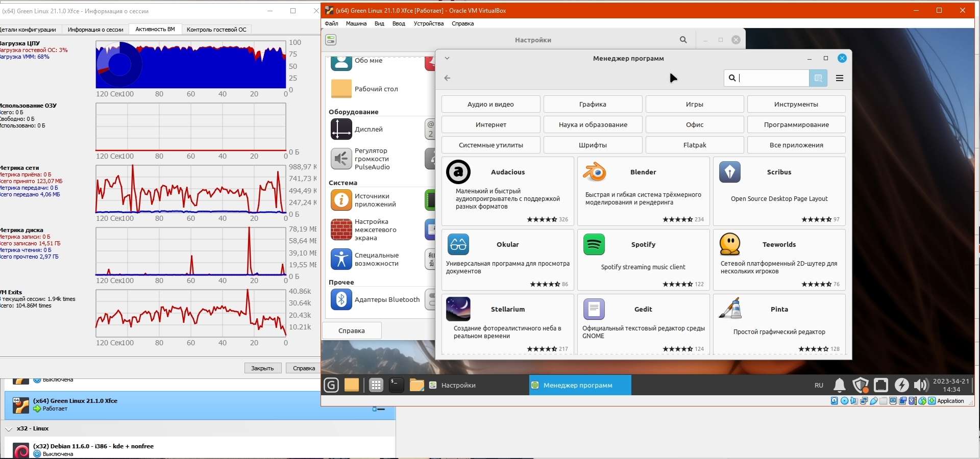Open Настройка межсетевого экрана

(363, 229)
